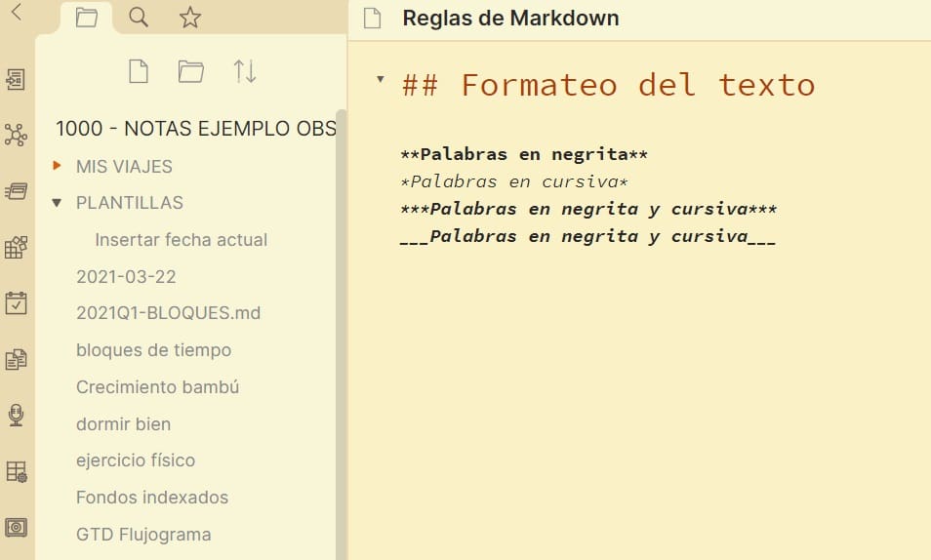
Task: Open the Crecimiento bambú note
Action: (157, 387)
